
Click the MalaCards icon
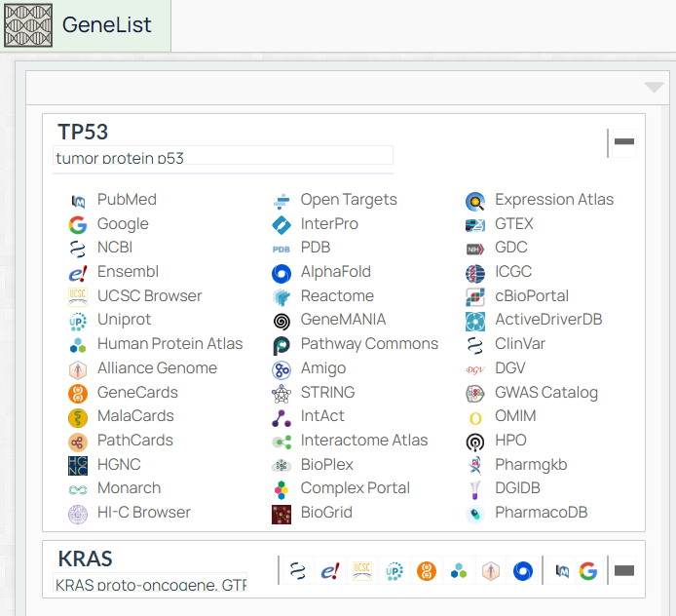click(78, 417)
